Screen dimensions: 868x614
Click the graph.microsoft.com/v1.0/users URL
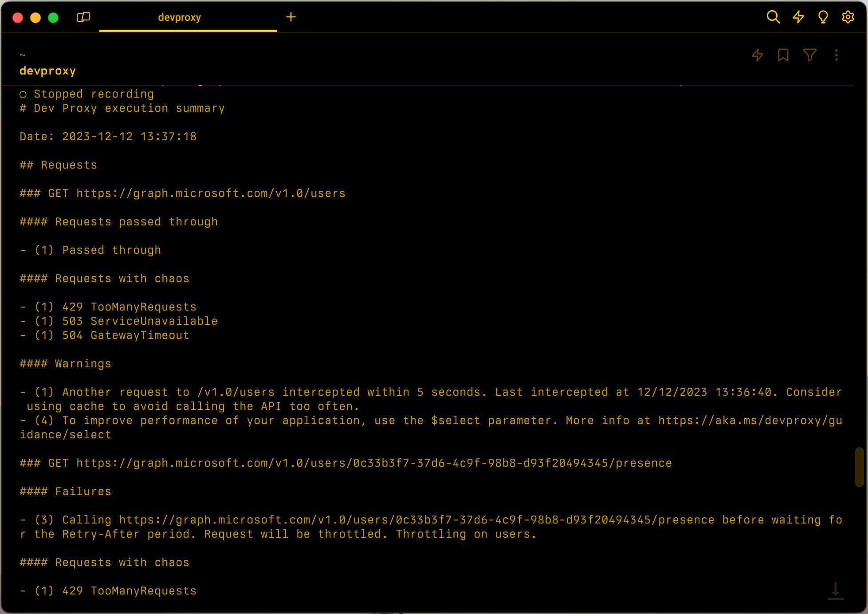(211, 193)
